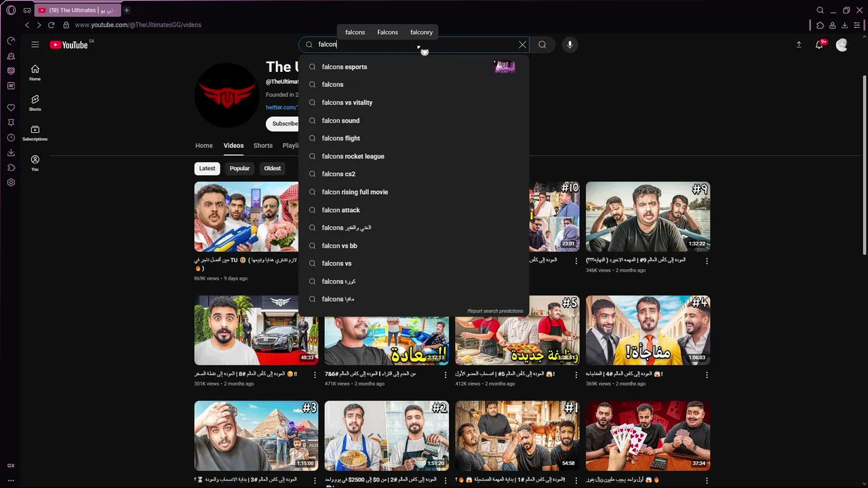Open YouTube notifications bell
This screenshot has width=868, height=488.
pos(820,44)
